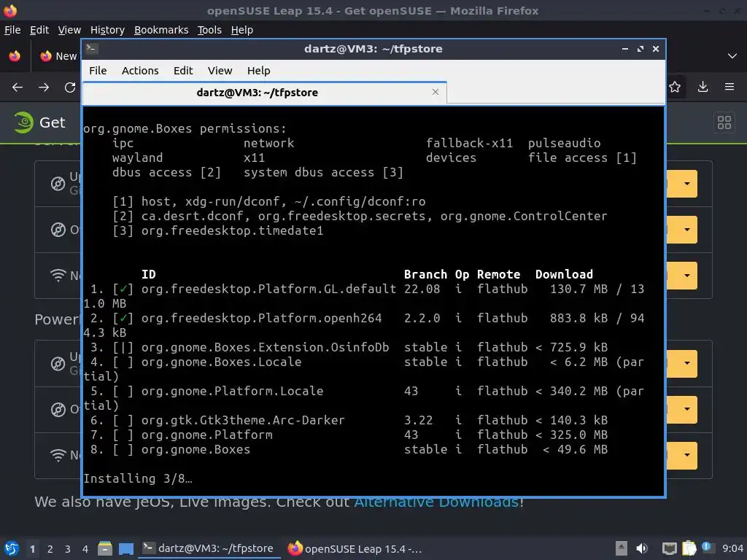
Task: Open the last yellow download dropdown arrow
Action: 687,455
